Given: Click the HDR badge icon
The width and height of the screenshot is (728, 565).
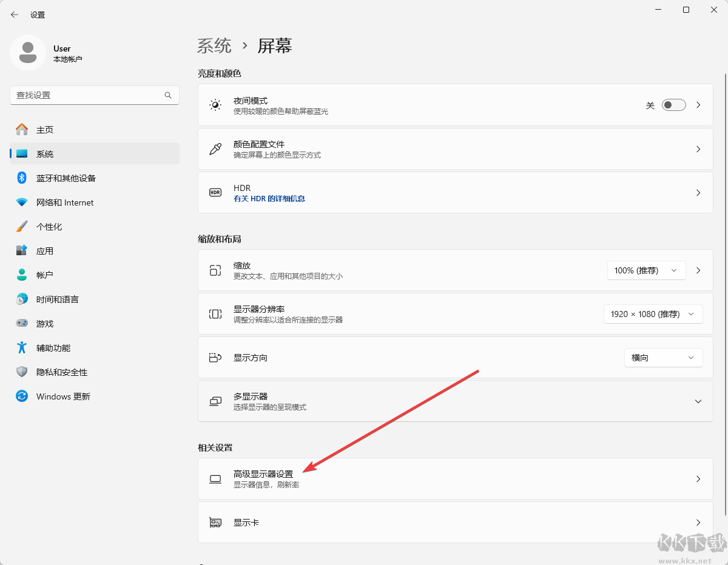Looking at the screenshot, I should (215, 192).
